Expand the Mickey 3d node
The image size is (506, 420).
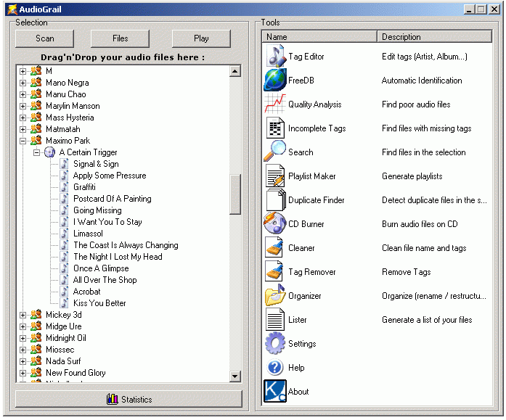(x=23, y=315)
